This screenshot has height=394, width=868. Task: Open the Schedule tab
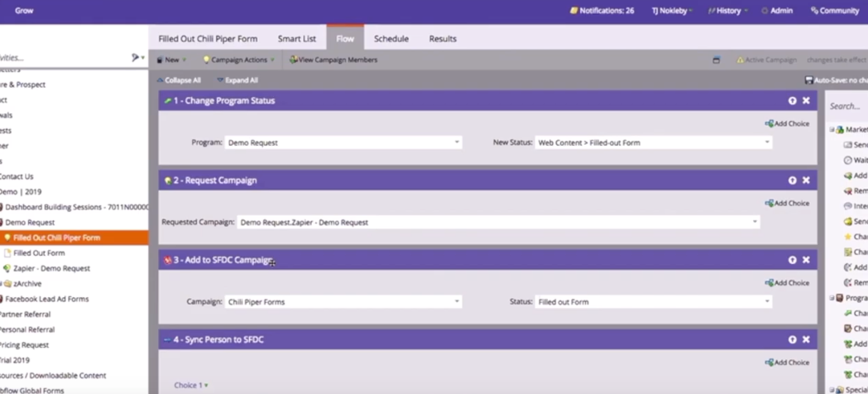click(391, 39)
